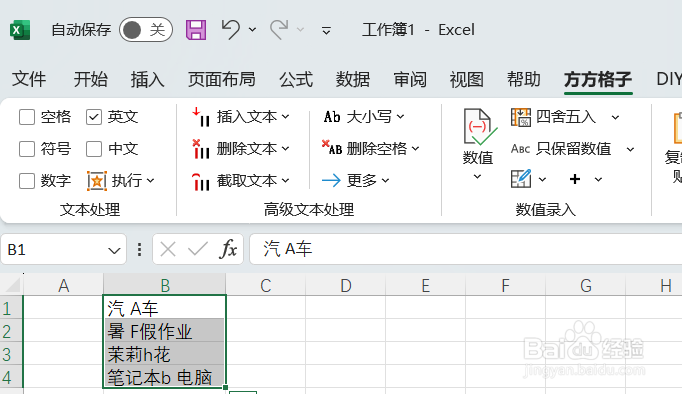
Task: Open the Insert Function fx button
Action: [229, 249]
